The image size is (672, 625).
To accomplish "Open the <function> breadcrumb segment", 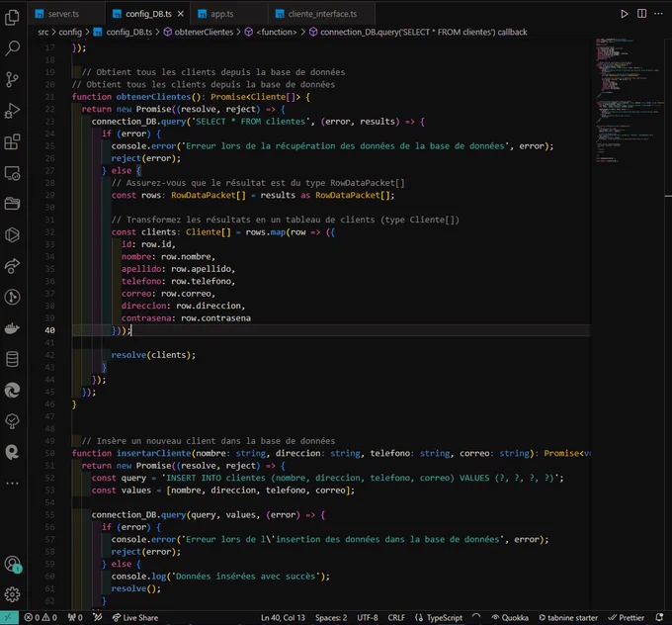I will pyautogui.click(x=276, y=33).
